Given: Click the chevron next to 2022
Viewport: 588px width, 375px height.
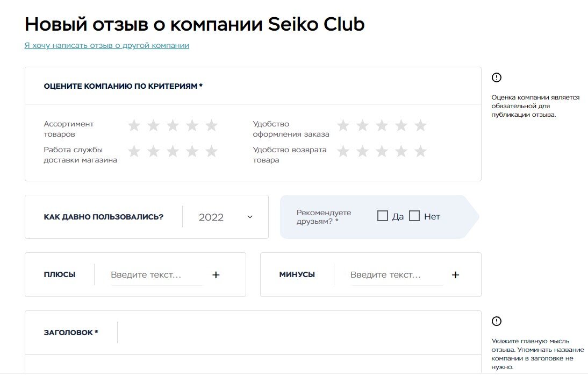Looking at the screenshot, I should [249, 217].
